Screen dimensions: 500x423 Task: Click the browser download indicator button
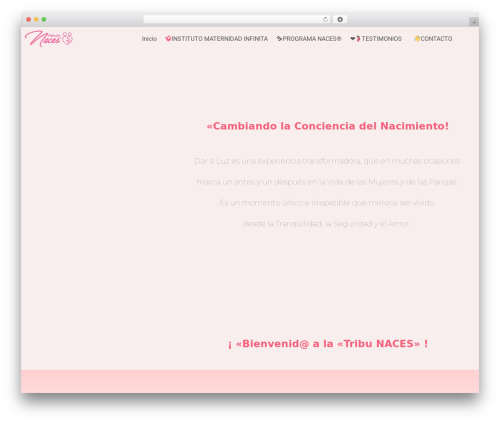pyautogui.click(x=340, y=19)
